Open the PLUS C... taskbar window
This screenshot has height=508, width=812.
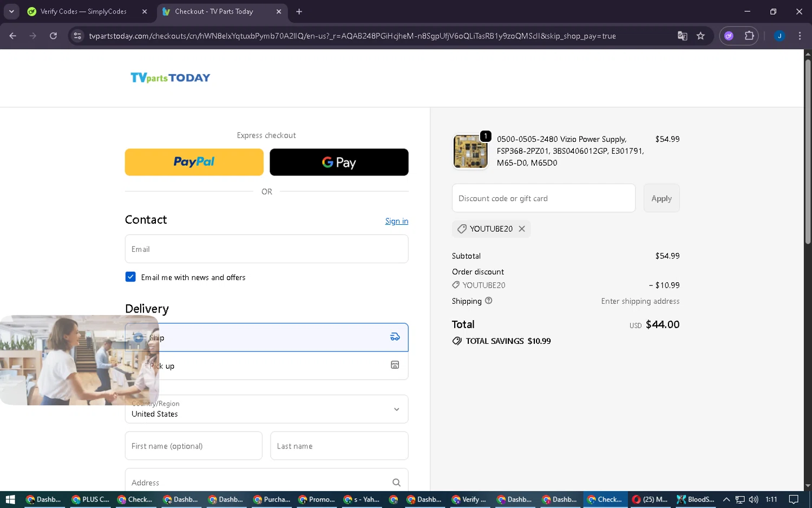(91, 499)
